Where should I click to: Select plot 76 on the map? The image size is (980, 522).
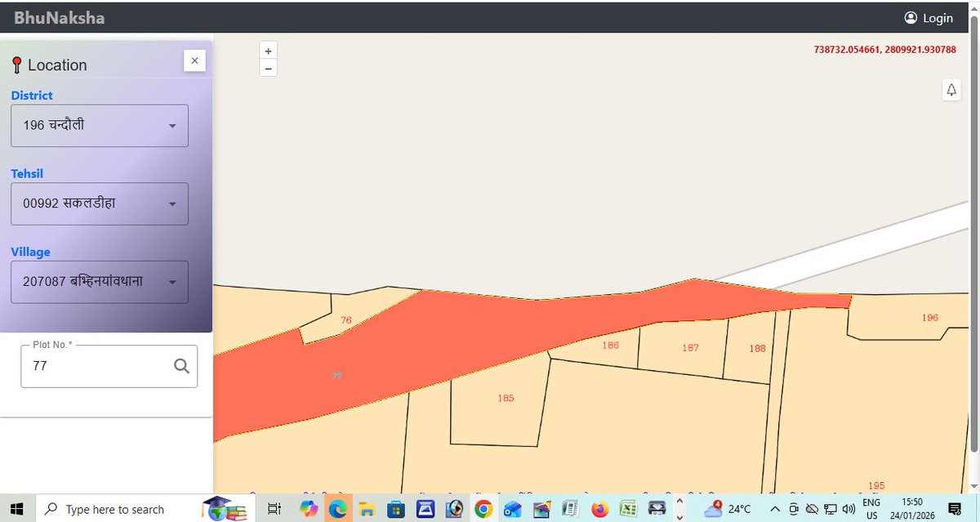click(346, 320)
